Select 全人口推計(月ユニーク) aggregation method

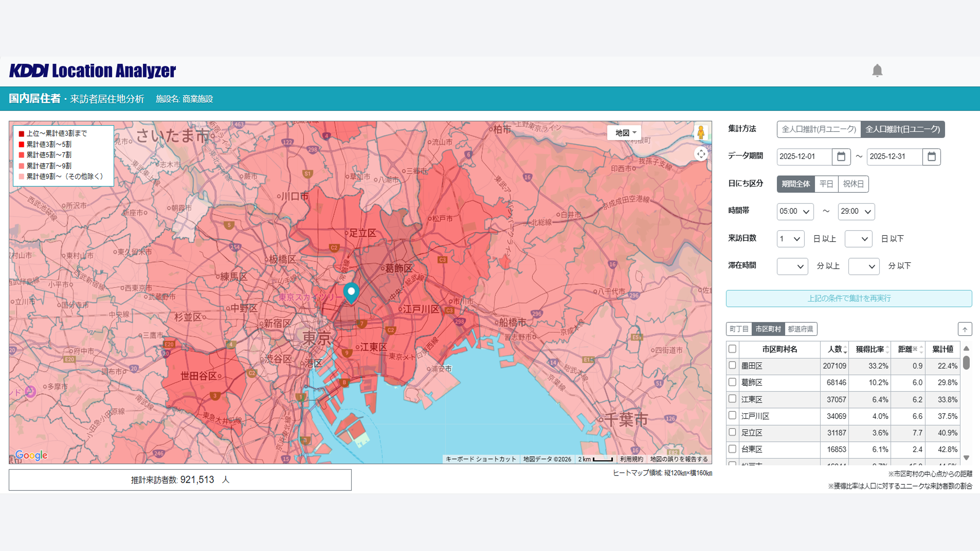[819, 129]
